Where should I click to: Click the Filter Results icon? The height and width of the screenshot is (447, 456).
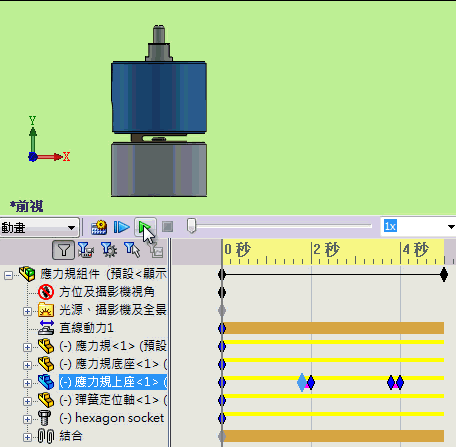tap(156, 251)
